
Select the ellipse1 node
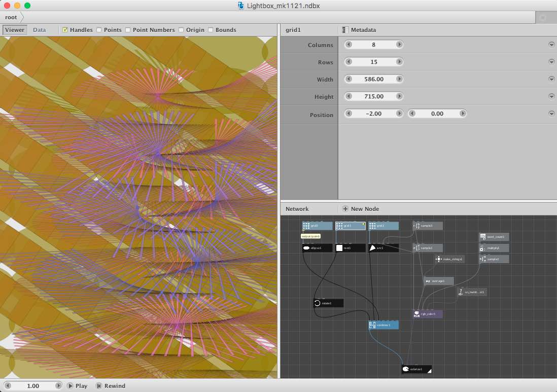[317, 248]
